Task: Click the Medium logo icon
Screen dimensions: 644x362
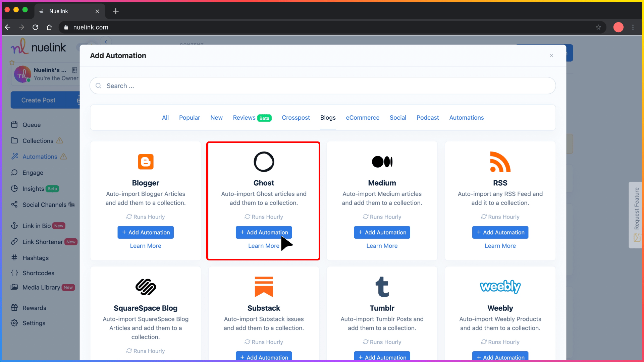Action: (x=382, y=162)
